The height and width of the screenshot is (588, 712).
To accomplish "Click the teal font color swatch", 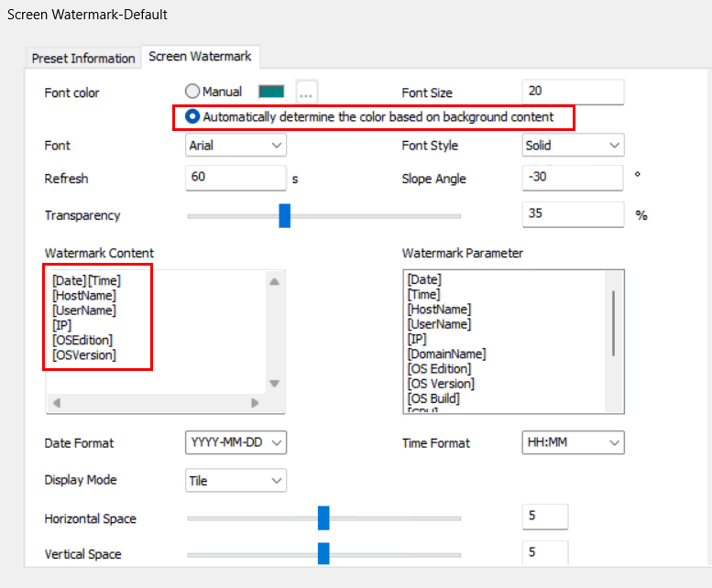I will pyautogui.click(x=271, y=92).
